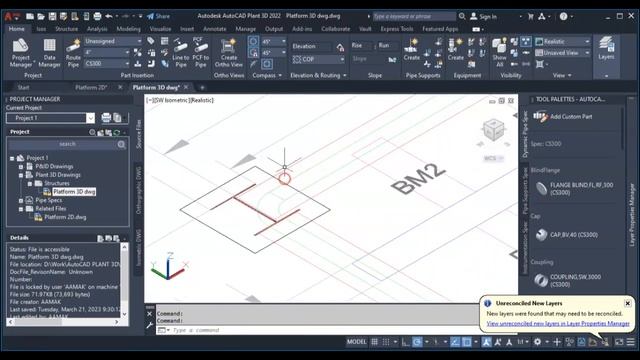This screenshot has height=360, width=640.
Task: Select the CAP BV 40 (CS300) palette item
Action: [567, 235]
